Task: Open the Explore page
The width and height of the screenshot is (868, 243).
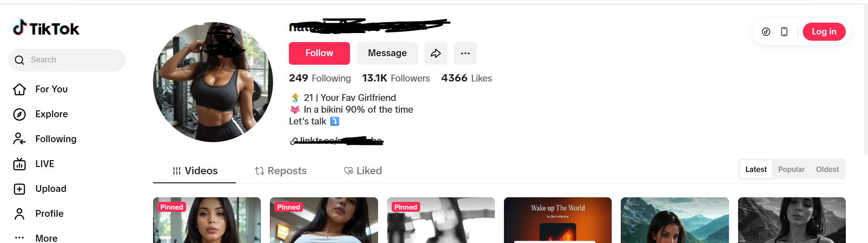Action: [51, 114]
